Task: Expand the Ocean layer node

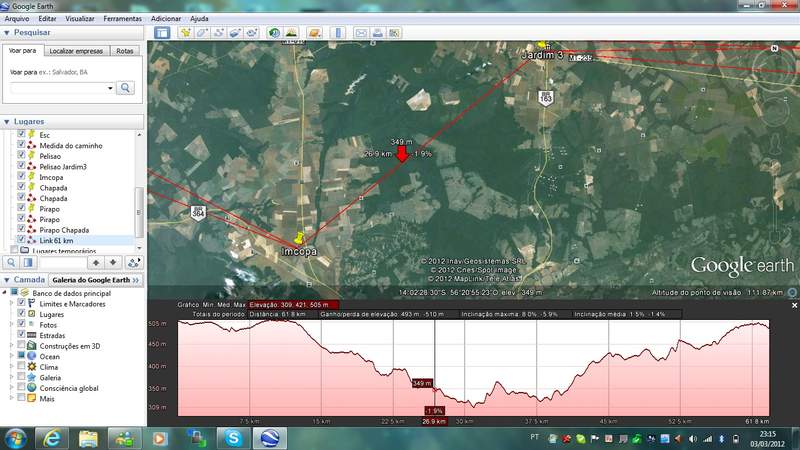Action: tap(12, 356)
